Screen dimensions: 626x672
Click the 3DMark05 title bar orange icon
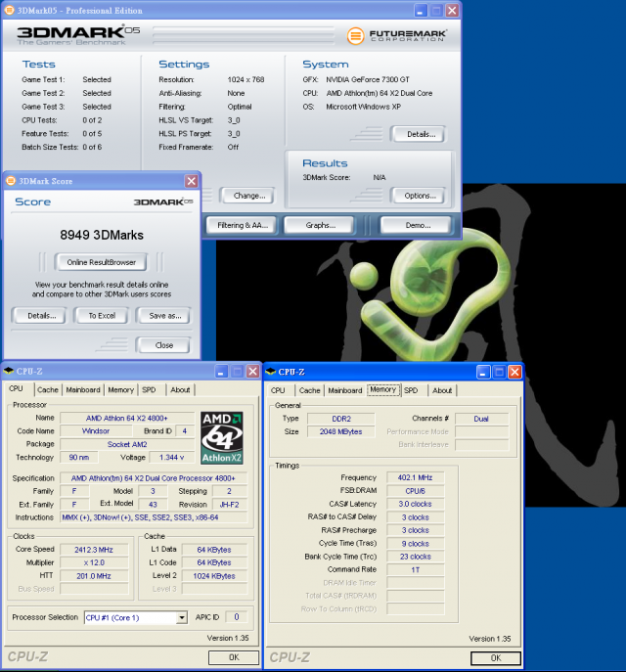[9, 10]
